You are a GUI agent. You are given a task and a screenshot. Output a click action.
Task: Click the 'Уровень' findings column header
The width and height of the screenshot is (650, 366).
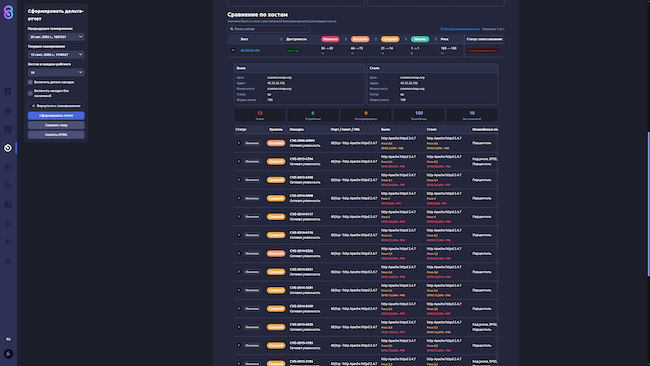pos(276,129)
